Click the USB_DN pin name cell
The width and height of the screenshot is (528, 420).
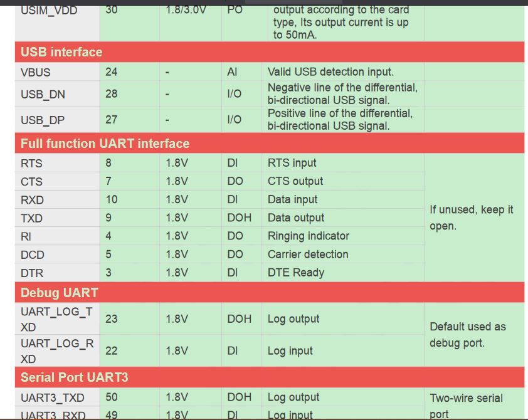[43, 95]
